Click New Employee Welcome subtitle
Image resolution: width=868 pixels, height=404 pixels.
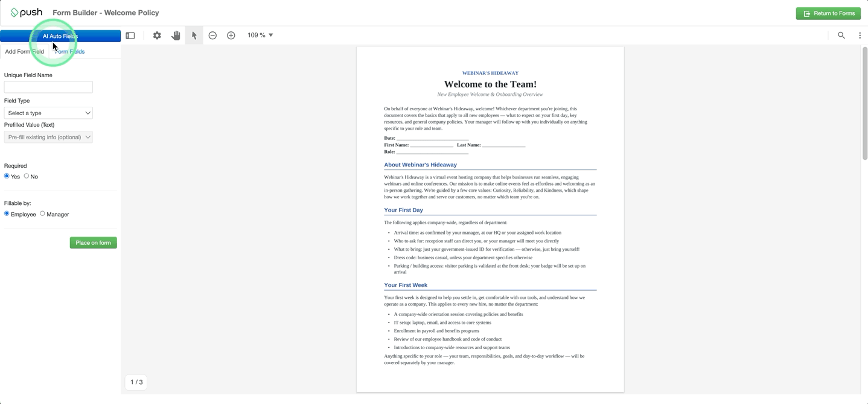pyautogui.click(x=490, y=95)
